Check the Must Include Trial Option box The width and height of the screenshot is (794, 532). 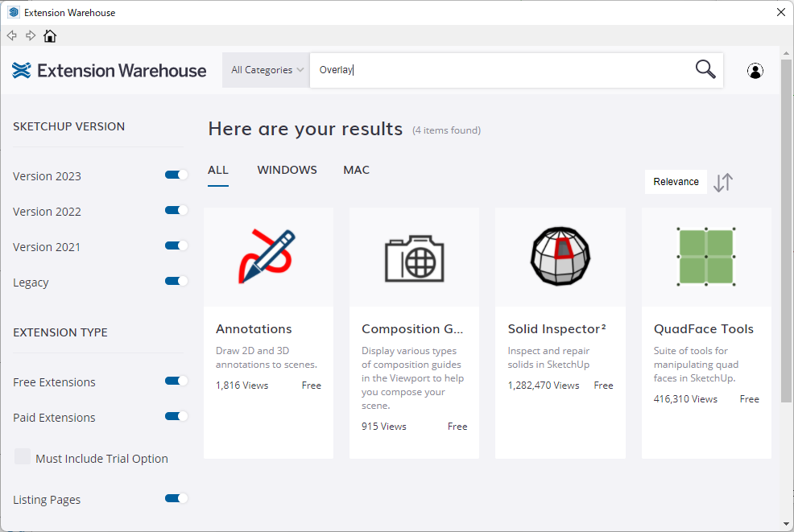coord(23,457)
